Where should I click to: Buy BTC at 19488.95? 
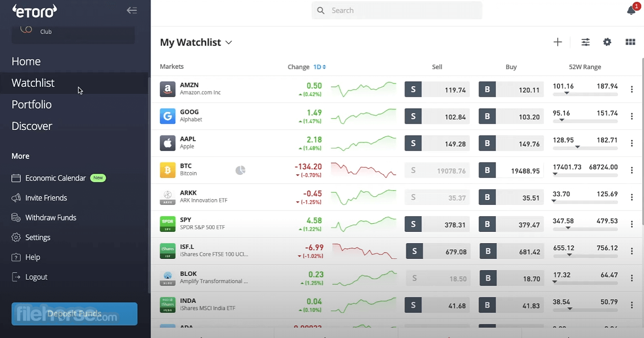(511, 171)
